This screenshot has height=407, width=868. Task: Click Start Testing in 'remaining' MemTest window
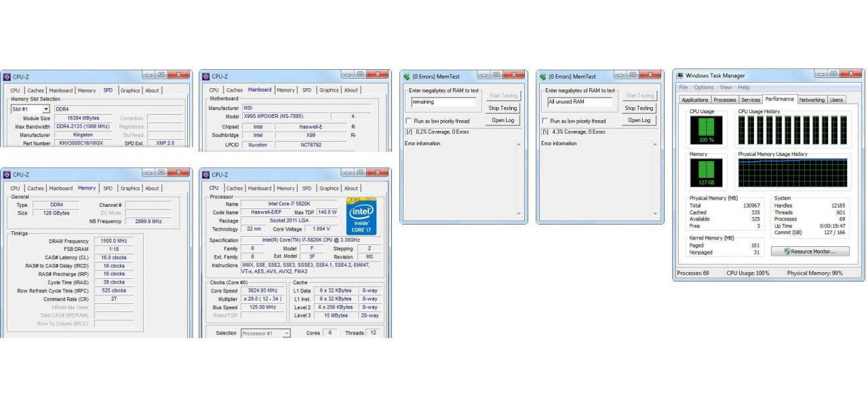tap(503, 96)
